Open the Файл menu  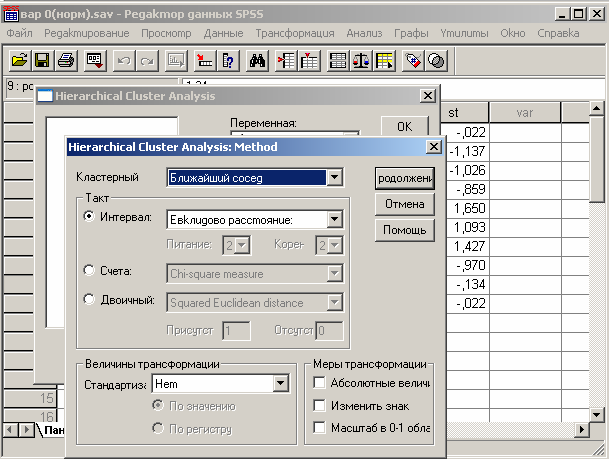[x=19, y=33]
